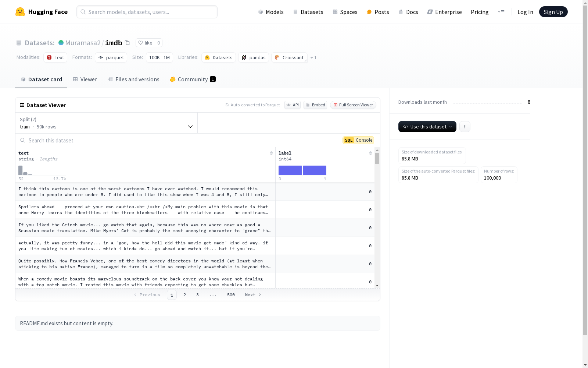
Task: Click the like count 0
Action: pos(159,43)
